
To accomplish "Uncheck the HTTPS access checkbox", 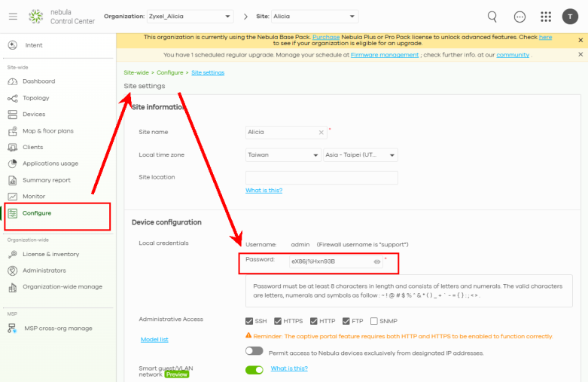I will (278, 321).
